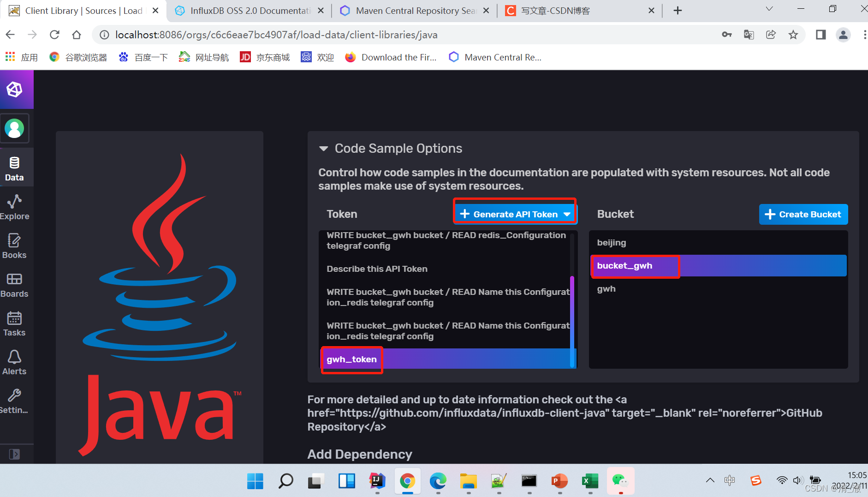Toggle the browser side panel icon
Screen dimensions: 868x497
(x=821, y=35)
